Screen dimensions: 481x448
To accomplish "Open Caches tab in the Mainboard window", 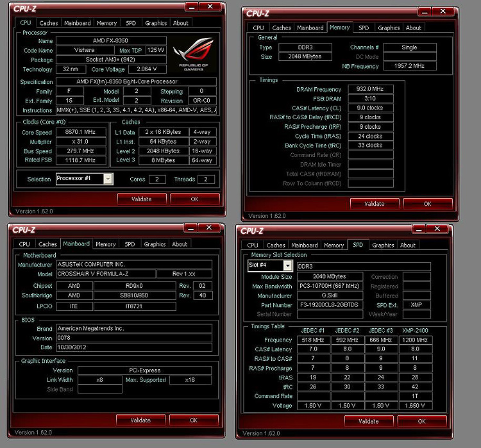I will coord(48,244).
